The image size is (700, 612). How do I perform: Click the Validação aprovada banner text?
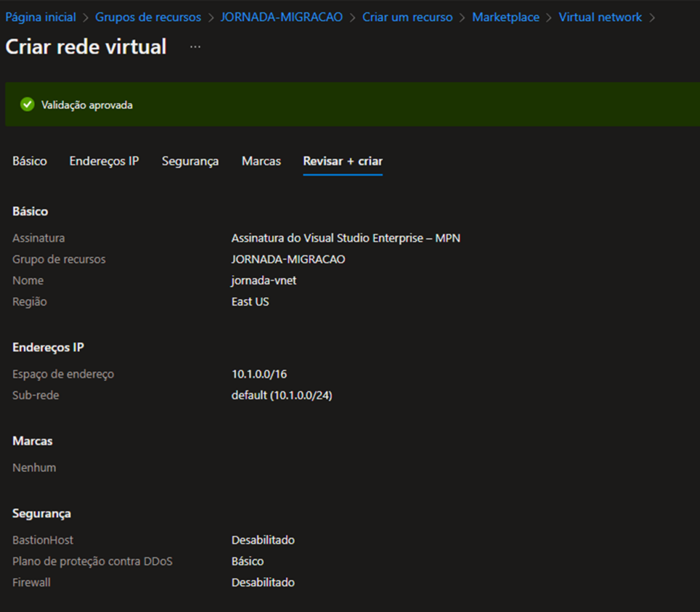point(87,105)
